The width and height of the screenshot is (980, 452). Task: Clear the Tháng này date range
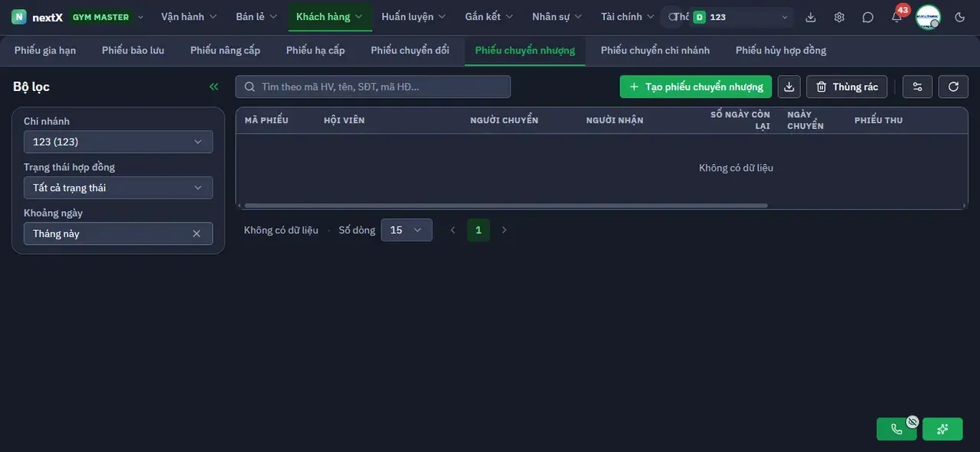click(x=196, y=233)
